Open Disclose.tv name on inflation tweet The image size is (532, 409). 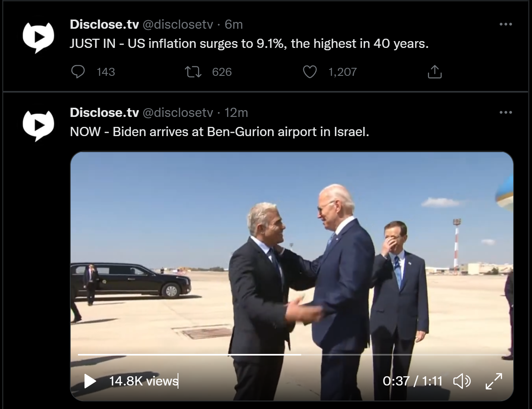104,24
